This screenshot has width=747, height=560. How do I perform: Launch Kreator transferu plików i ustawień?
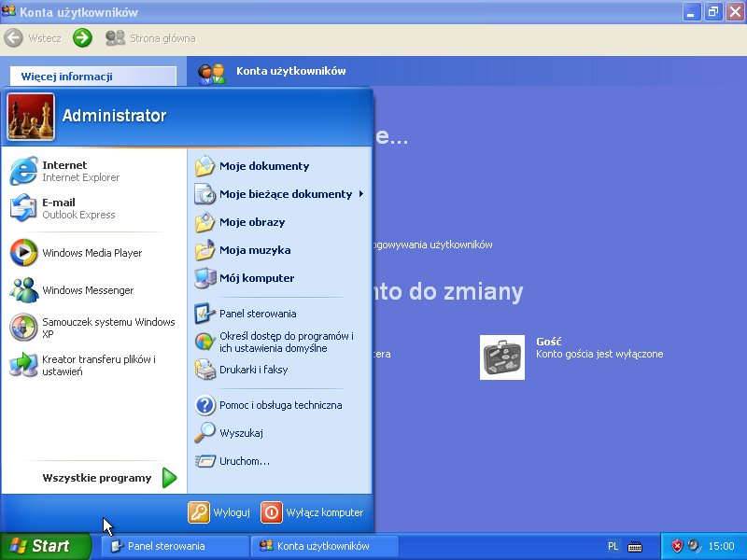click(x=92, y=365)
